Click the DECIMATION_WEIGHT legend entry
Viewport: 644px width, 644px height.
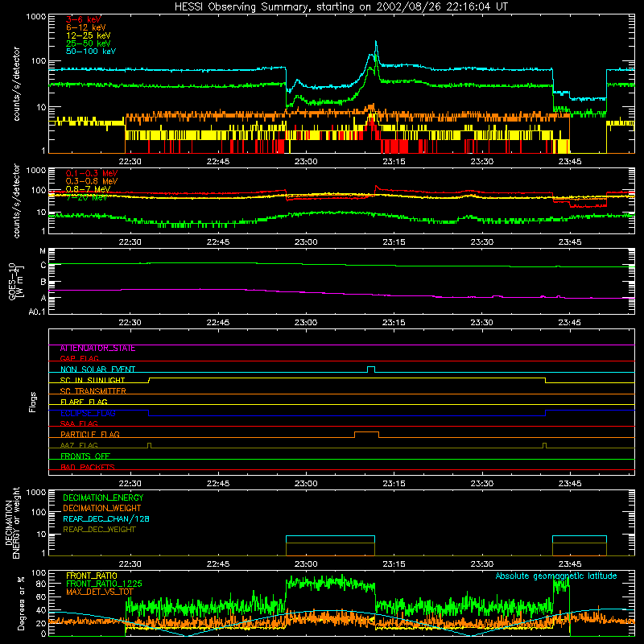102,508
